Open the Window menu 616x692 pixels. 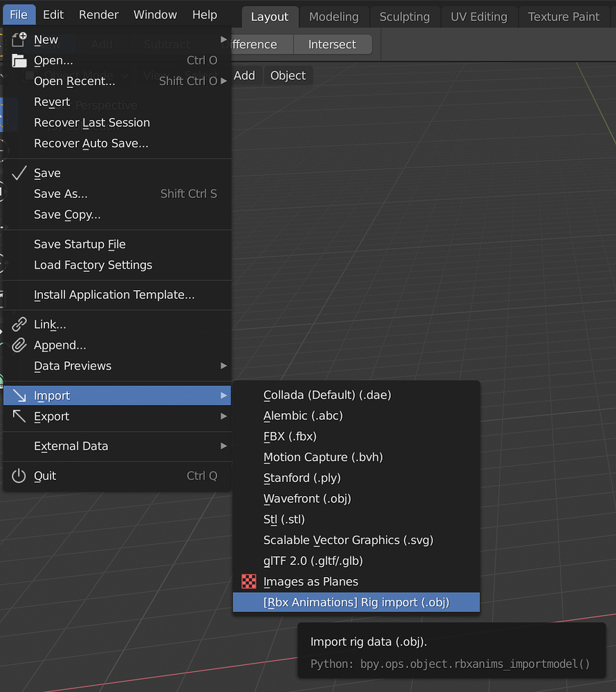[x=155, y=14]
